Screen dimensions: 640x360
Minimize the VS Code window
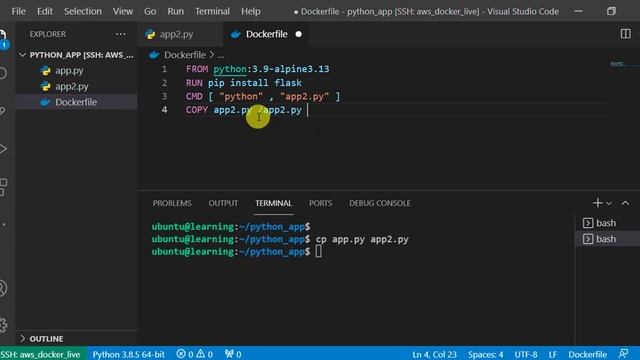pyautogui.click(x=578, y=11)
